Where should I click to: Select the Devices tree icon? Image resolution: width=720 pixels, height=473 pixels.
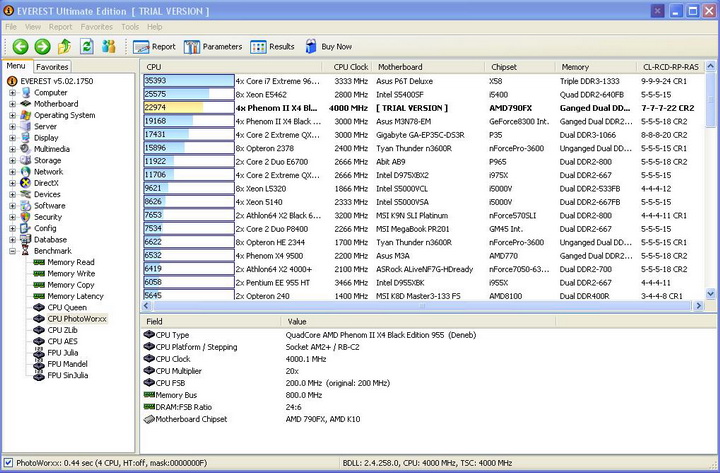(x=26, y=194)
